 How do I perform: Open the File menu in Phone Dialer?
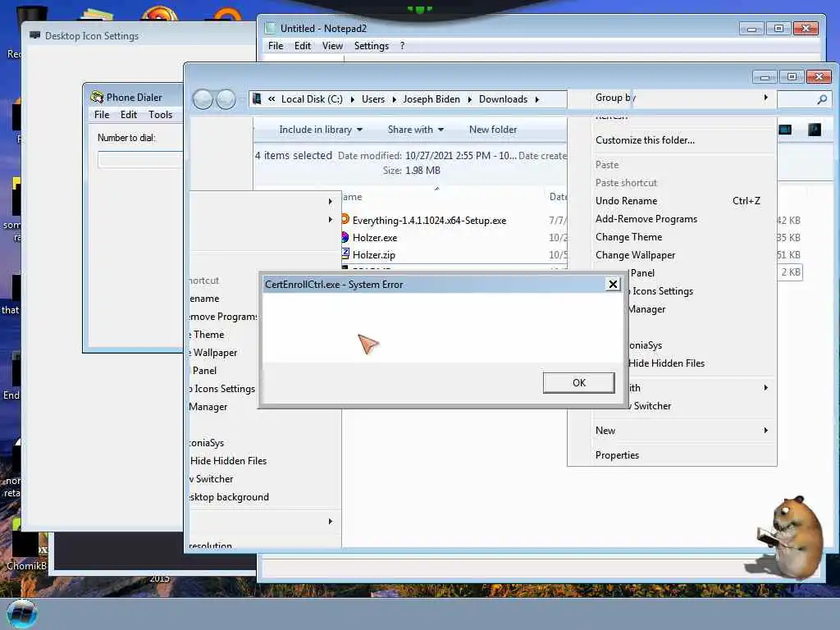[102, 115]
